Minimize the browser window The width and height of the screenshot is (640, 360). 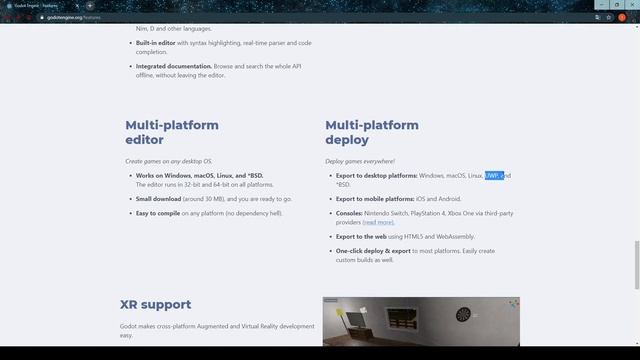coord(602,4)
